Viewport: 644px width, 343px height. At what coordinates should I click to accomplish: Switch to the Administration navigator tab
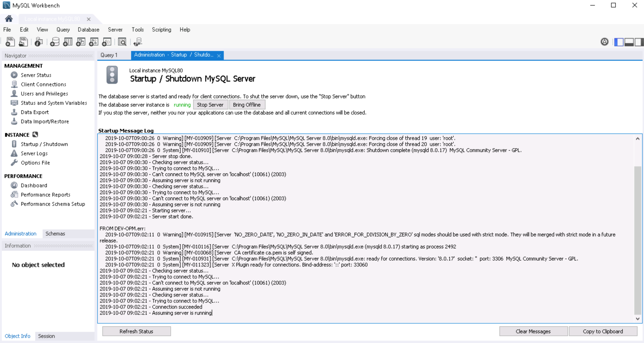(20, 233)
